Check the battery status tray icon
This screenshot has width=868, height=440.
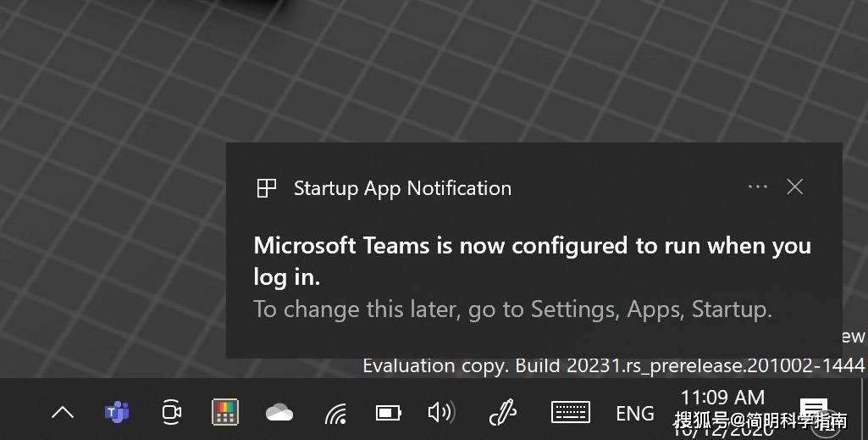pos(388,413)
